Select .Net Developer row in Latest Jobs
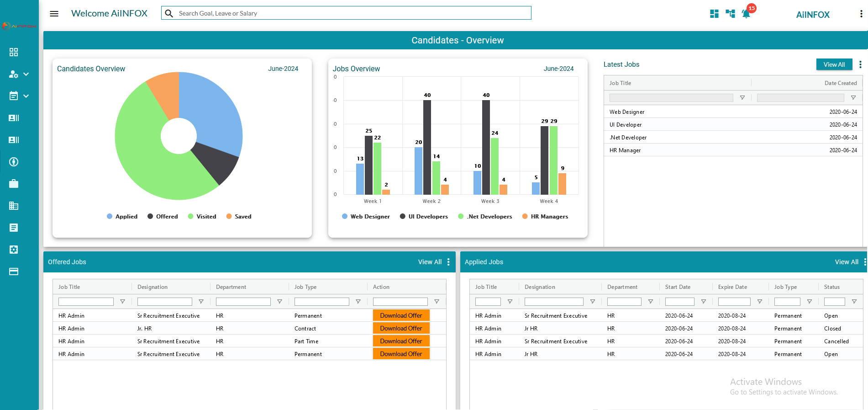Image resolution: width=868 pixels, height=410 pixels. pyautogui.click(x=733, y=137)
